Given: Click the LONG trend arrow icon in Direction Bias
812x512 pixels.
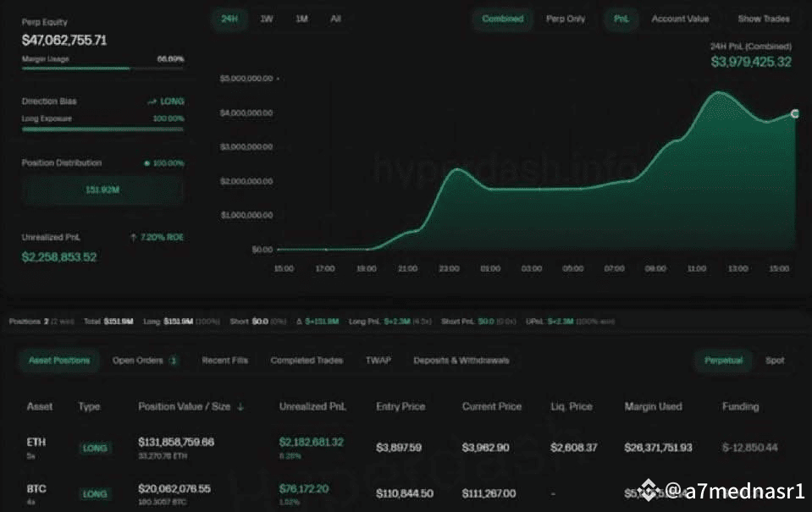Looking at the screenshot, I should click(x=152, y=102).
